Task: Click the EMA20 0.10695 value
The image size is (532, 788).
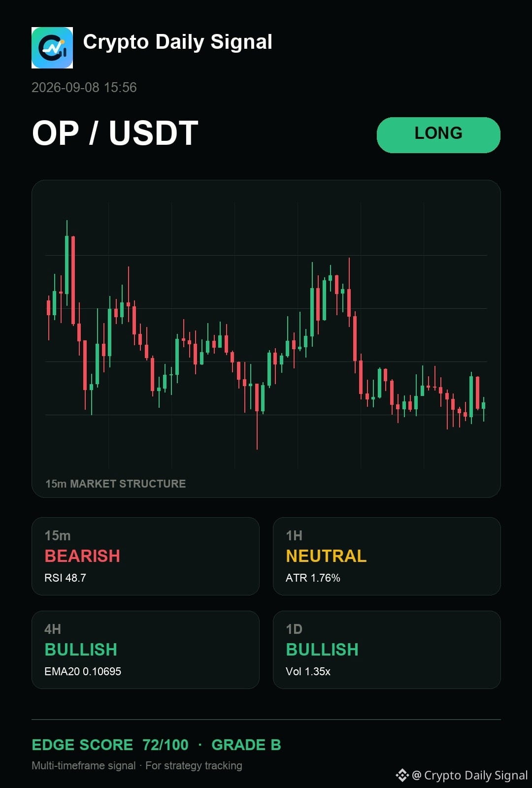Action: pyautogui.click(x=83, y=671)
